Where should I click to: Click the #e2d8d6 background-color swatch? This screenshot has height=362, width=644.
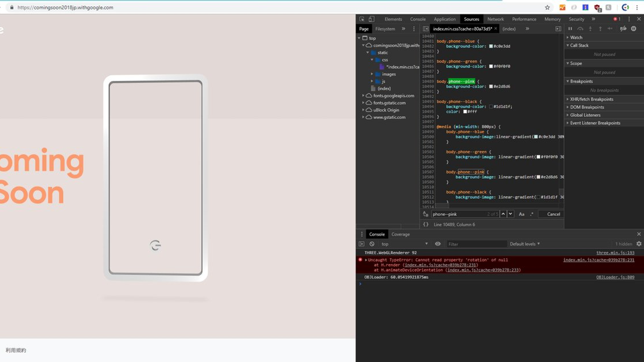pyautogui.click(x=491, y=86)
